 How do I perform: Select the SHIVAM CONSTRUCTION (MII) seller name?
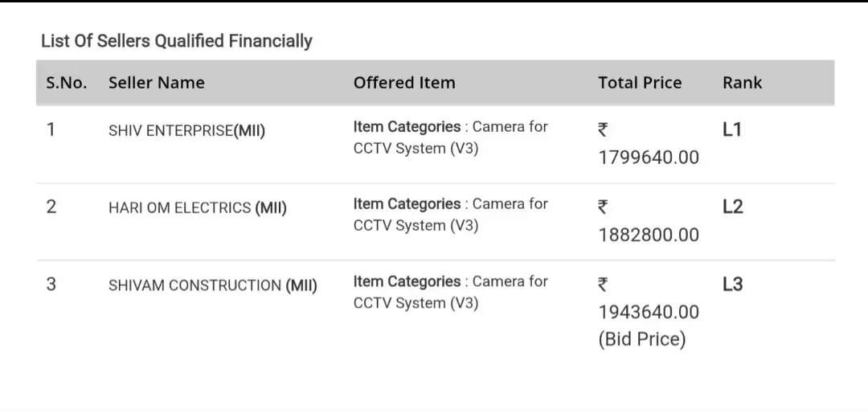pyautogui.click(x=213, y=285)
